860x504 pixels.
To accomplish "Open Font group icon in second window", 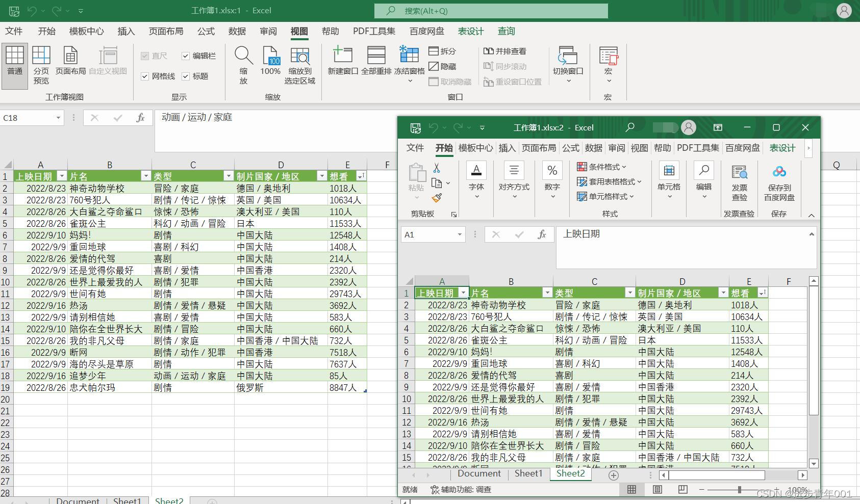I will point(476,171).
